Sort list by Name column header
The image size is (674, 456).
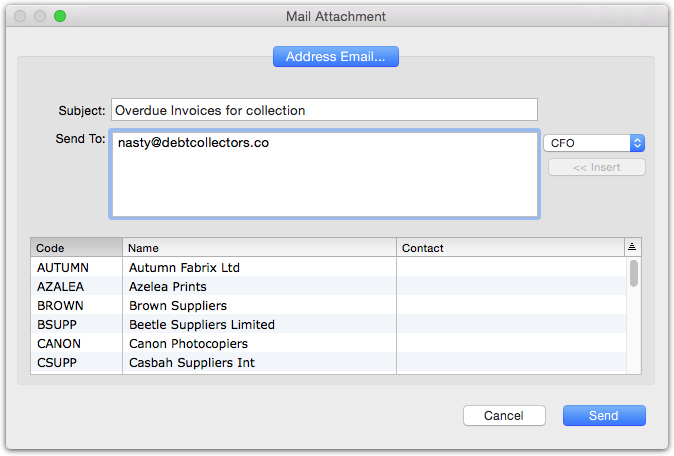(259, 248)
